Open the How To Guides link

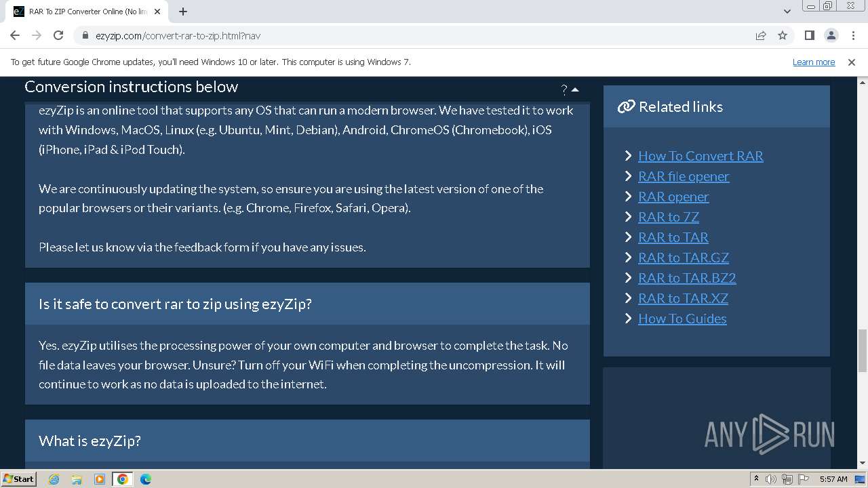pos(682,319)
